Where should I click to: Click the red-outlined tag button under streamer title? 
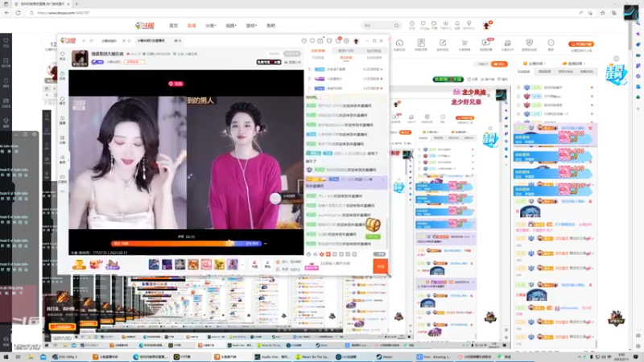click(x=134, y=62)
